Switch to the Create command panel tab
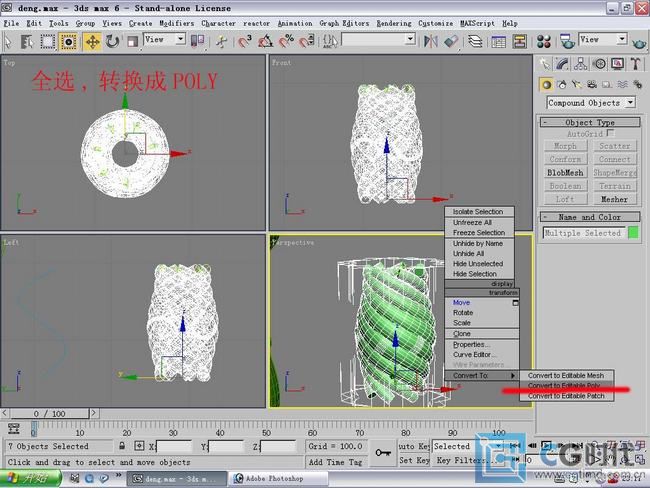 pos(544,64)
